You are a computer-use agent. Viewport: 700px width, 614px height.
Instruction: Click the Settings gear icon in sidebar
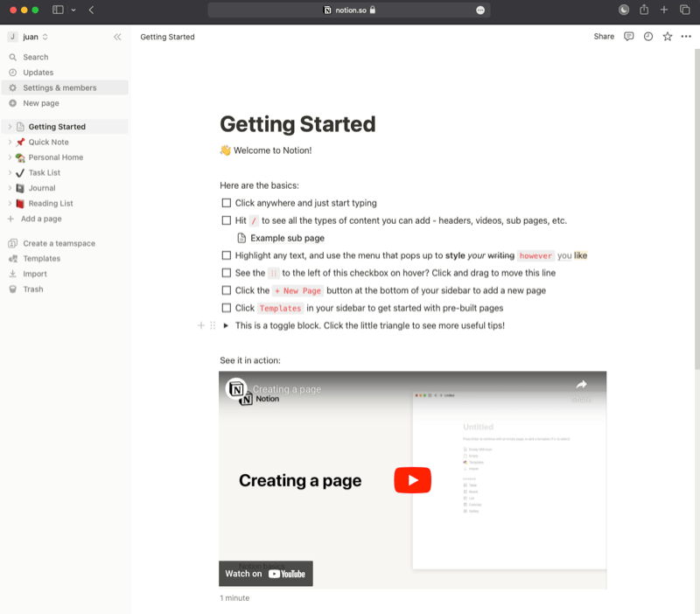[13, 88]
